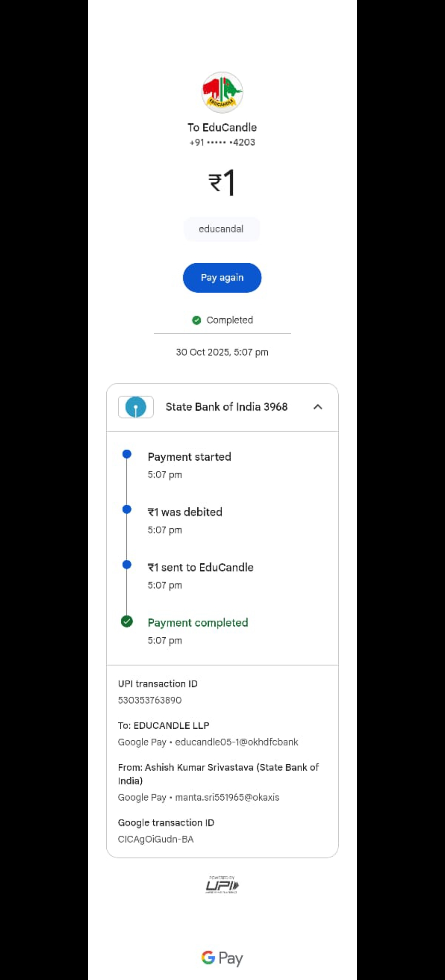The image size is (445, 980).
Task: Tap the educandal note chip
Action: pos(221,229)
